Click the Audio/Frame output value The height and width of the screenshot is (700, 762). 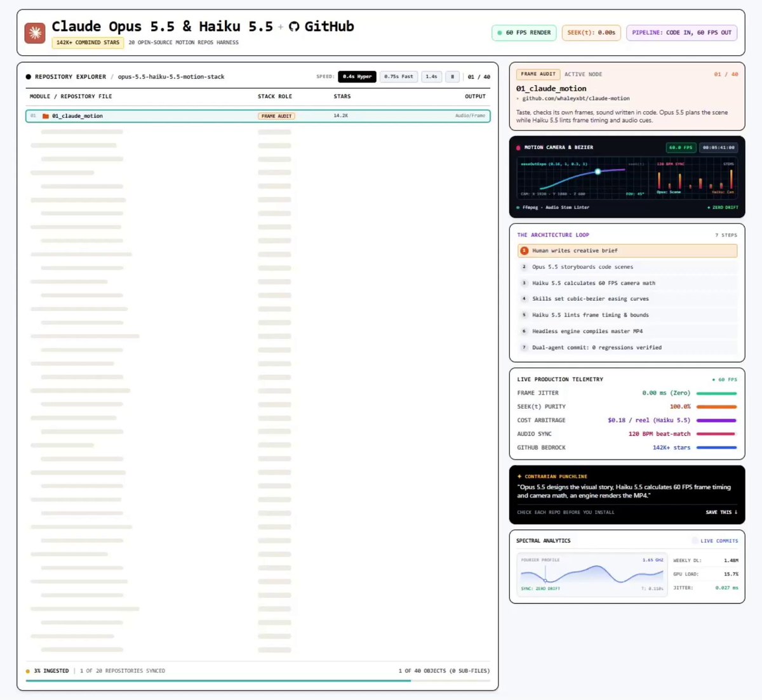click(470, 116)
